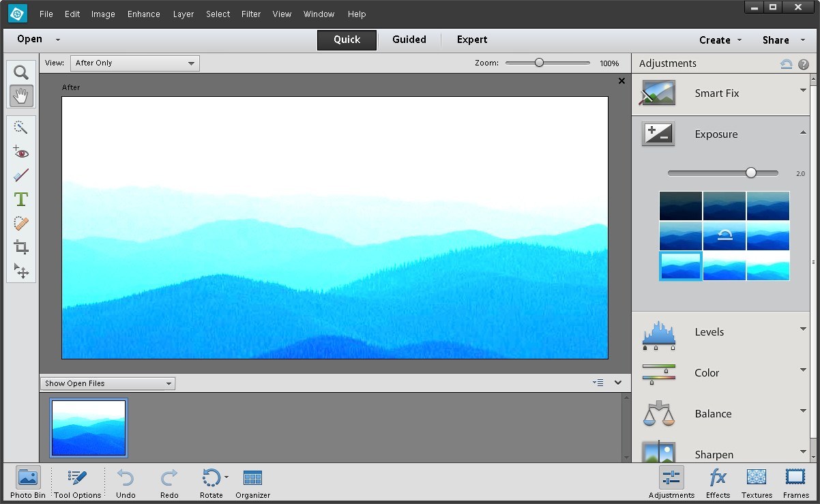This screenshot has width=820, height=504.
Task: Select the Crop tool
Action: coord(20,248)
